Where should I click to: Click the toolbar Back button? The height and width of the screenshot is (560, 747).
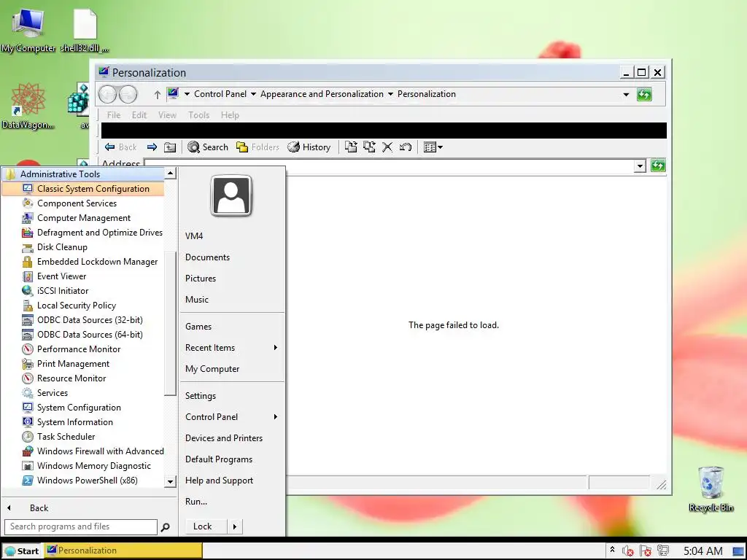120,147
